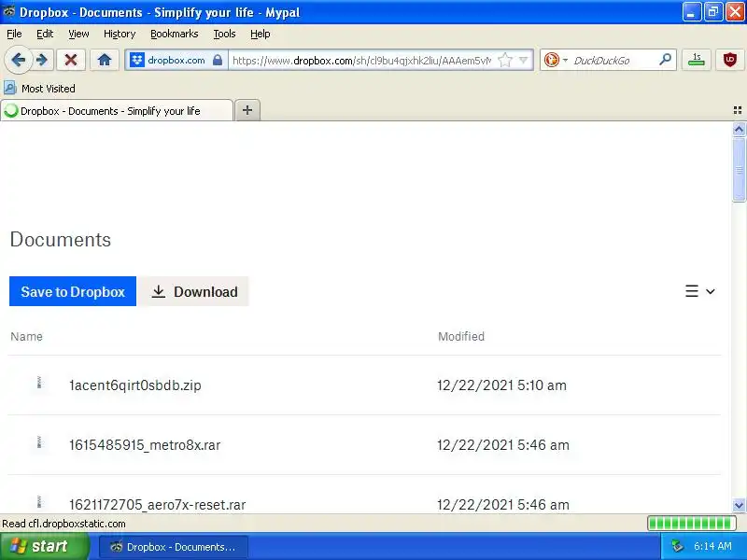Viewport: 747px width, 560px height.
Task: Click the Dropbox site identity icon
Action: (137, 60)
